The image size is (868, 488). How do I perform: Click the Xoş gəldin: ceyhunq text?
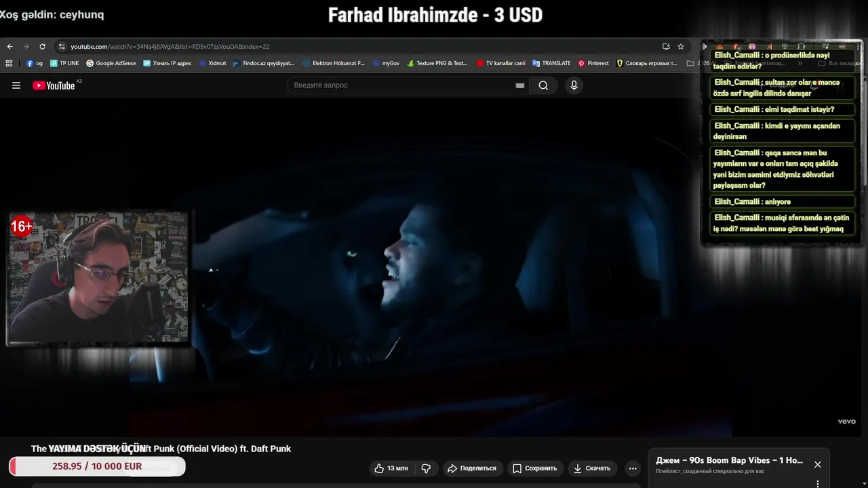click(52, 14)
